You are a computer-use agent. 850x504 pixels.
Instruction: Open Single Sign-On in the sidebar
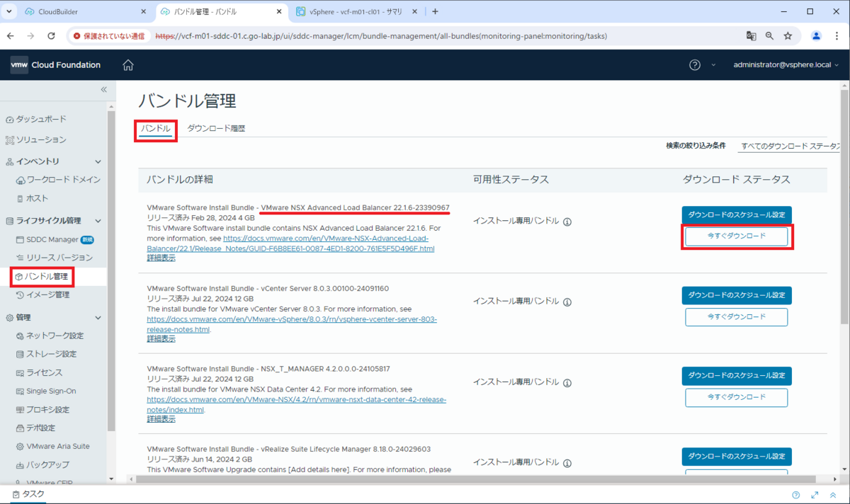click(46, 391)
